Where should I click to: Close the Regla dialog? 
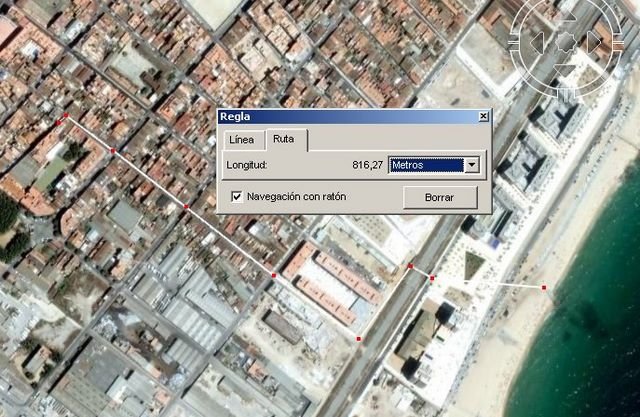[483, 116]
